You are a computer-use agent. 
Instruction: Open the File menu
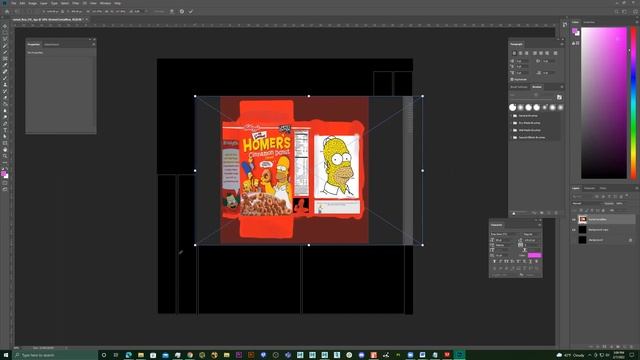click(13, 3)
